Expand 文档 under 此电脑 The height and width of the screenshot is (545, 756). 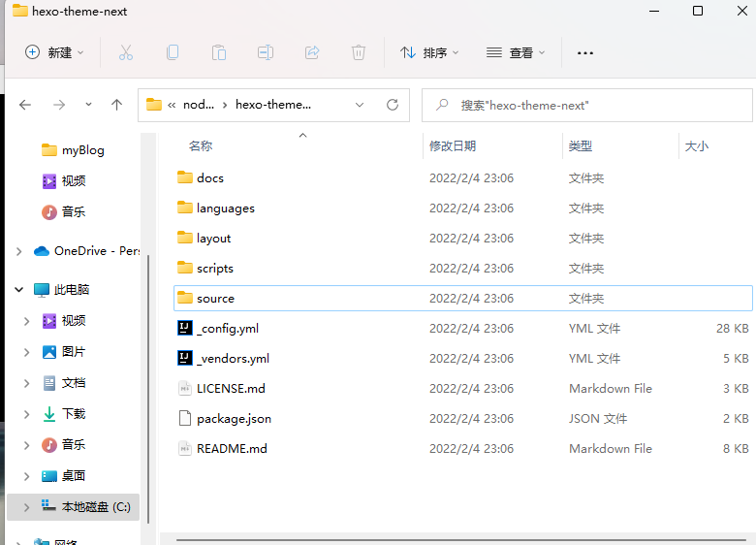27,383
